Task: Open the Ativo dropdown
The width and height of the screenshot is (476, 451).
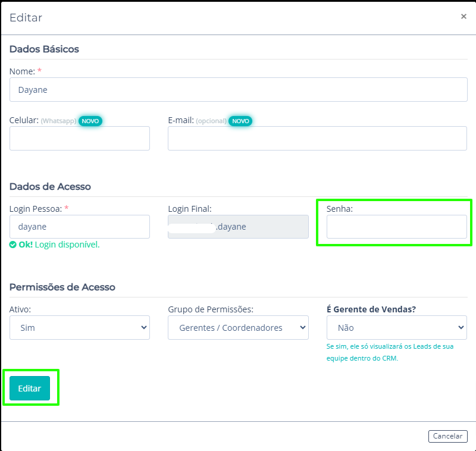Action: [80, 327]
